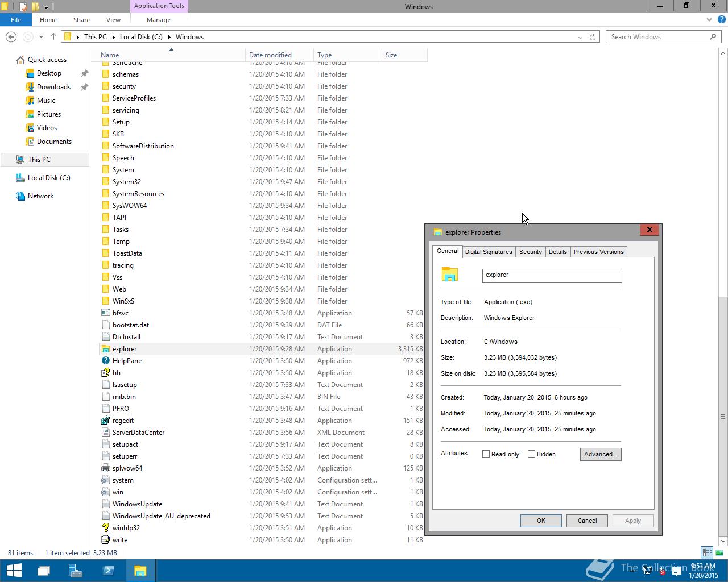
Task: Open the taskbar Action Center icon
Action: click(x=677, y=572)
